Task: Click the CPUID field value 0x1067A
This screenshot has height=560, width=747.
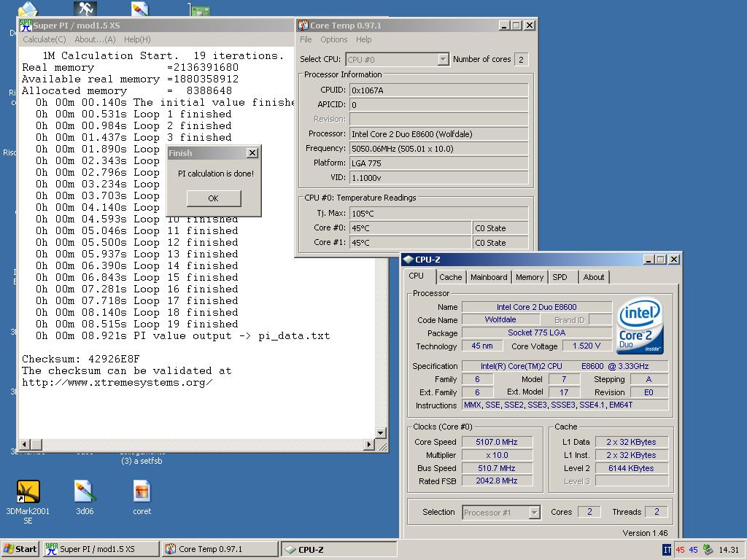Action: click(438, 90)
